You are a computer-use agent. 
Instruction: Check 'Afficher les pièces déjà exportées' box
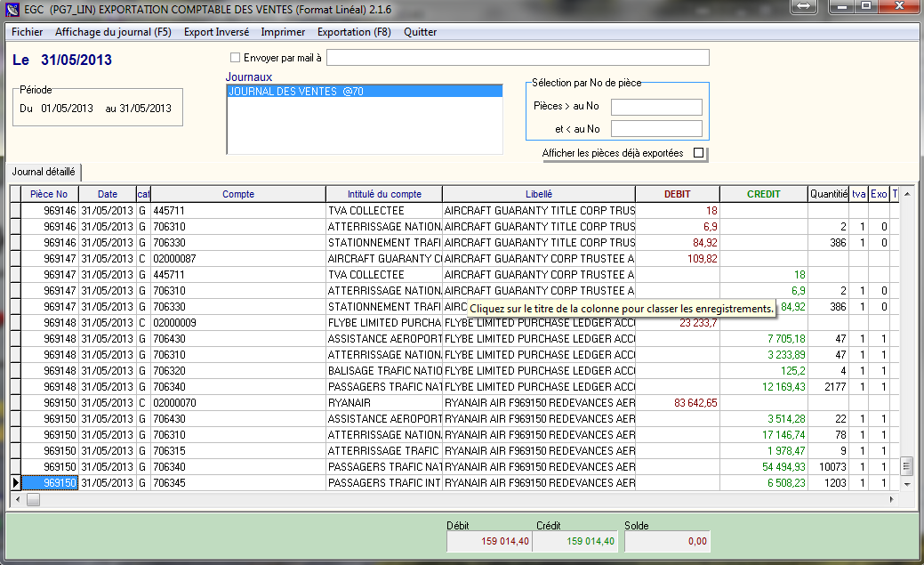(698, 153)
